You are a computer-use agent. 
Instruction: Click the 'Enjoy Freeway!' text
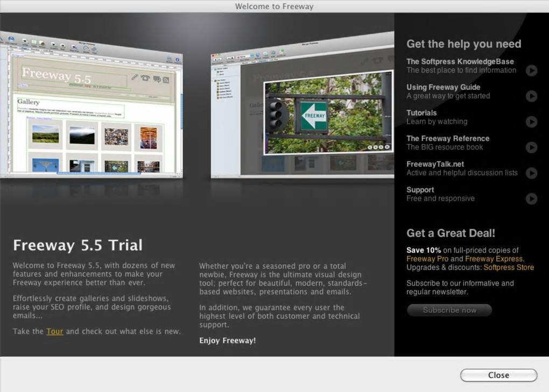228,340
